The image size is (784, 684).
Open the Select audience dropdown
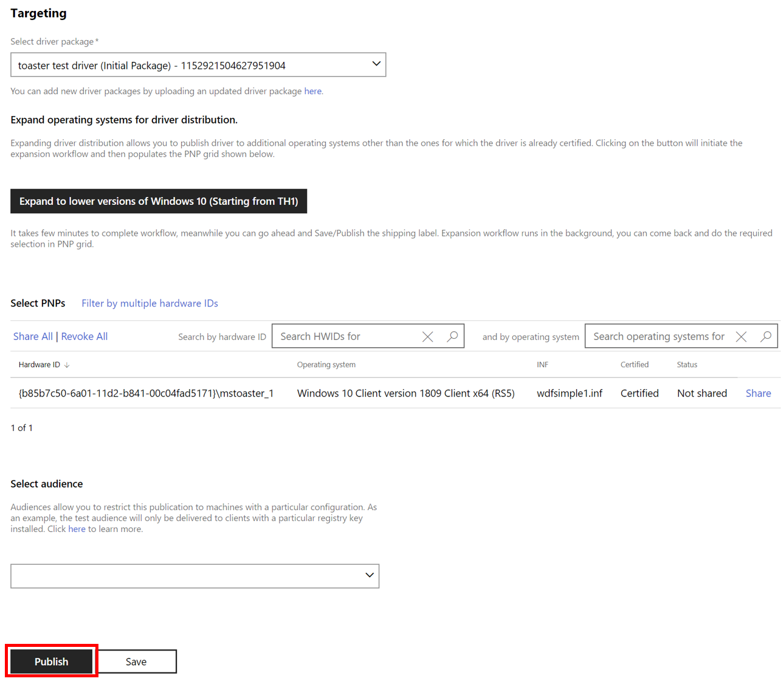point(195,576)
